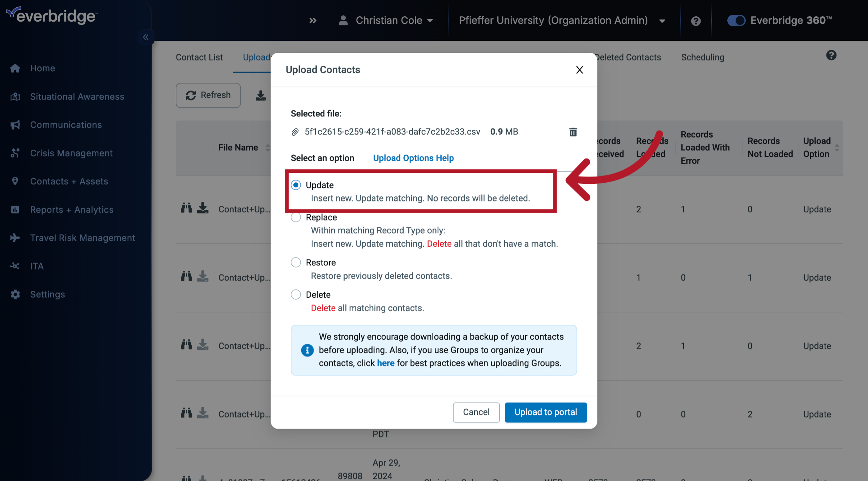The width and height of the screenshot is (868, 481).
Task: Toggle the Everbridge 360 switch off
Action: click(x=736, y=20)
